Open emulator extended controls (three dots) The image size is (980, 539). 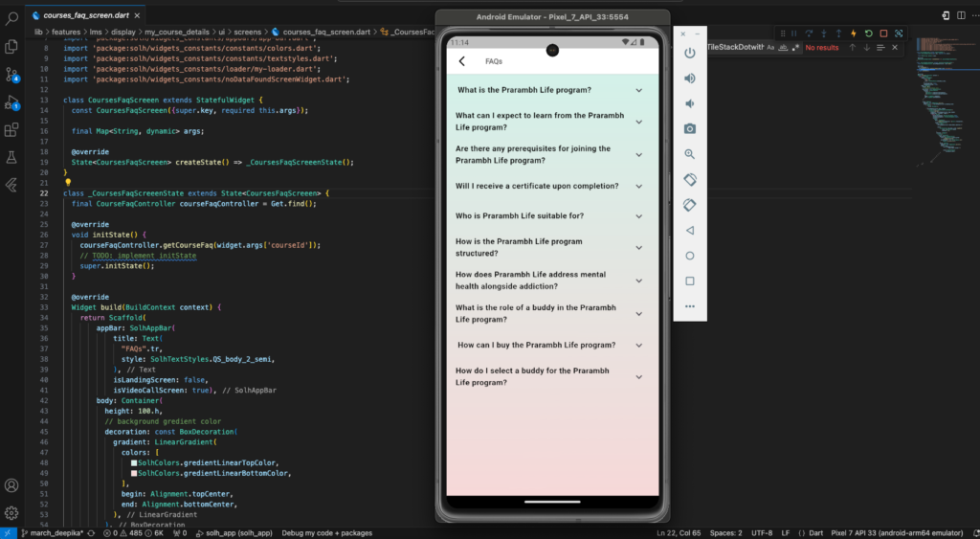[x=689, y=306]
